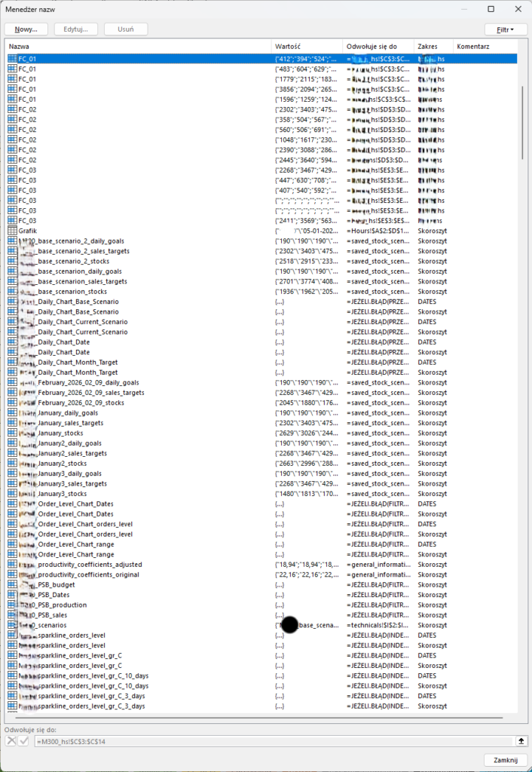The image size is (532, 772).
Task: Select the FC_03 value starting {"447";"630"
Action: [306, 180]
